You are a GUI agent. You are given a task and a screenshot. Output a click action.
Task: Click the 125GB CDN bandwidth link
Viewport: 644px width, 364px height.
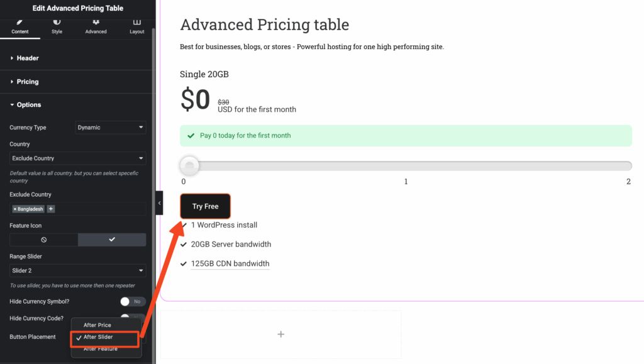(x=230, y=264)
